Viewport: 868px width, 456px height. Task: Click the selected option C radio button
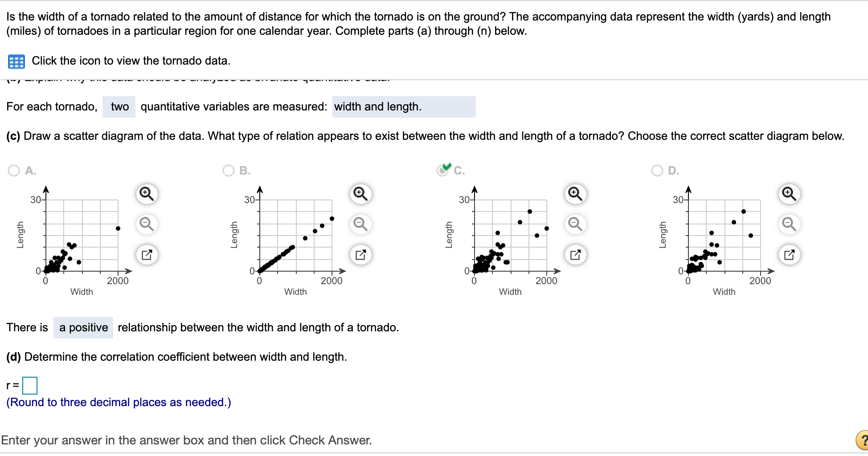tap(442, 171)
